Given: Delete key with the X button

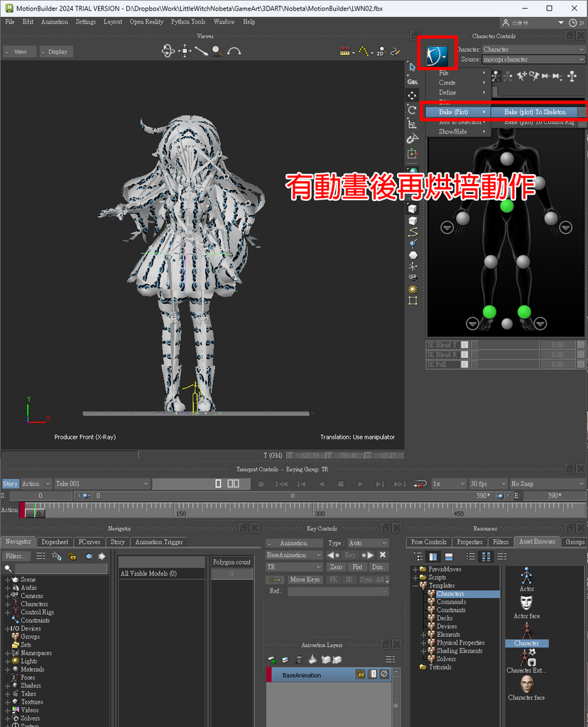Looking at the screenshot, I should (383, 555).
